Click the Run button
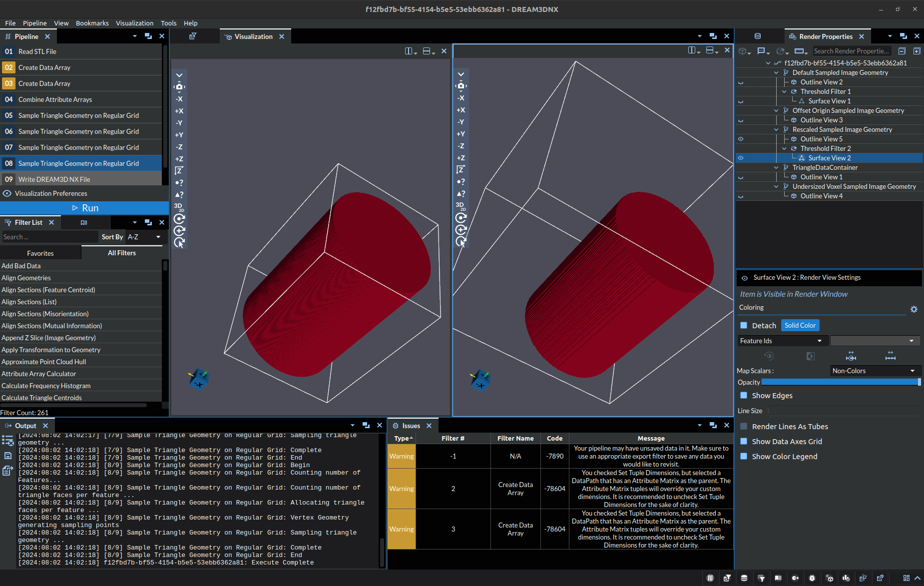 tap(85, 207)
